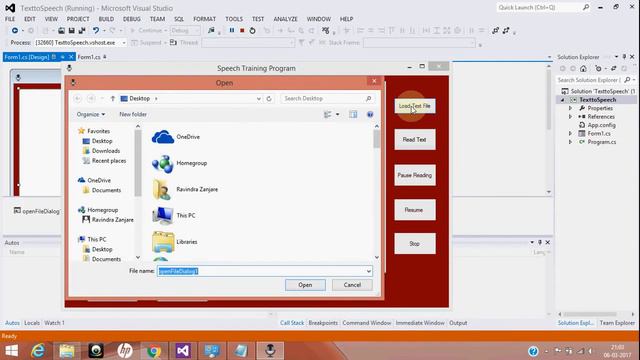Open the Process dropdown in debug toolbar
640x360 pixels.
pyautogui.click(x=124, y=42)
